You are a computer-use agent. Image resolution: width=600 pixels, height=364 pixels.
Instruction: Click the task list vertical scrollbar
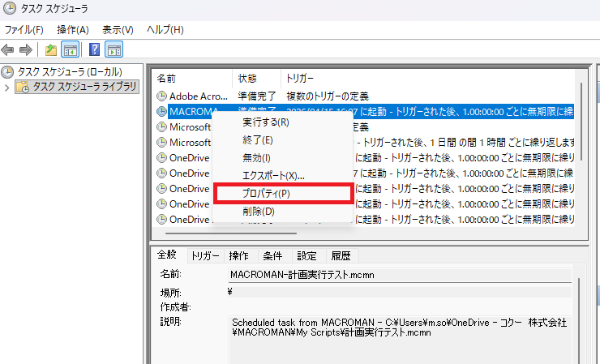[x=581, y=122]
